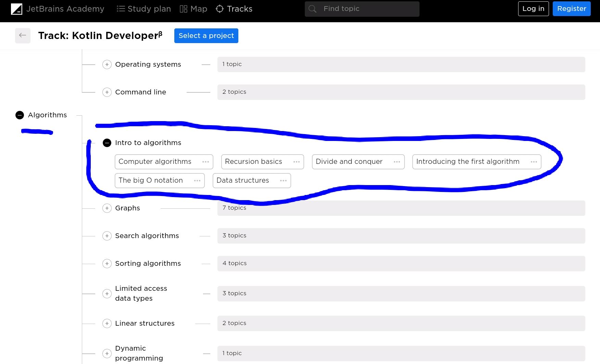The width and height of the screenshot is (600, 364).
Task: Click the Search algorithms label
Action: click(147, 236)
